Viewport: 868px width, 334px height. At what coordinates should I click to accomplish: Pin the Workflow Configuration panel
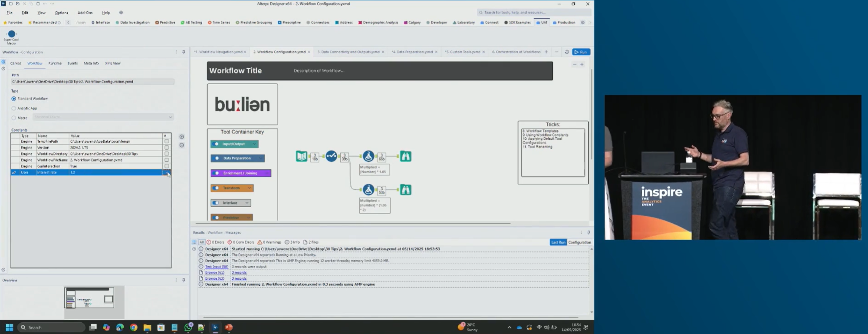pos(184,52)
